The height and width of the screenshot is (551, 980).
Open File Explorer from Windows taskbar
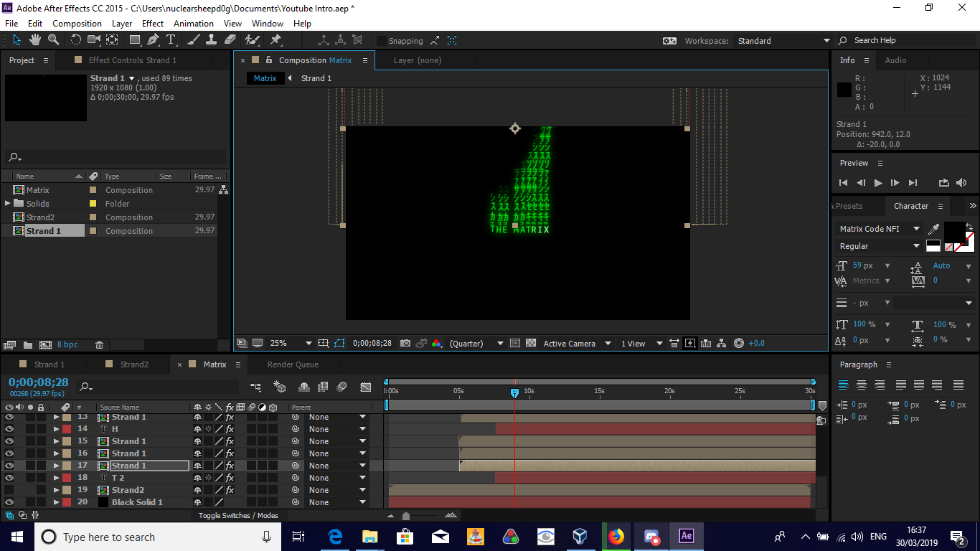tap(369, 537)
